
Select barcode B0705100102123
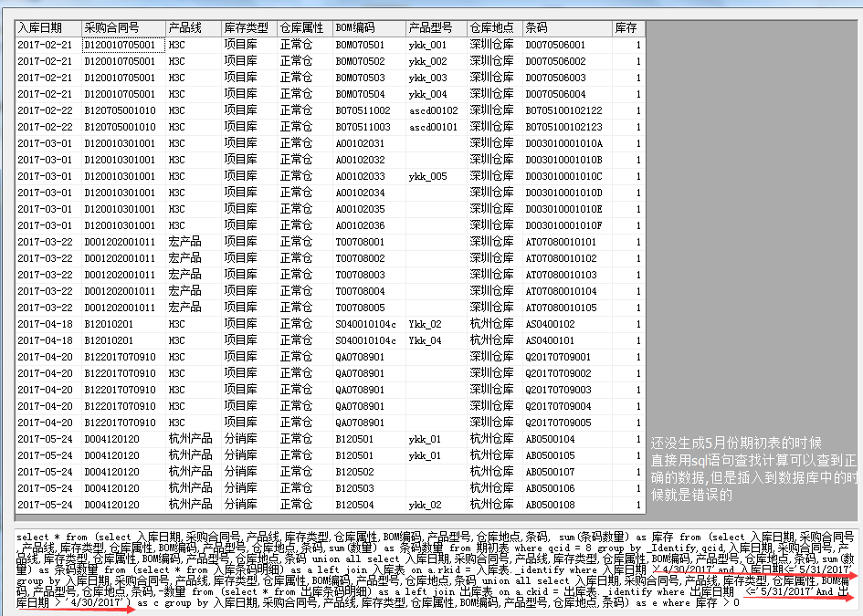coord(567,127)
